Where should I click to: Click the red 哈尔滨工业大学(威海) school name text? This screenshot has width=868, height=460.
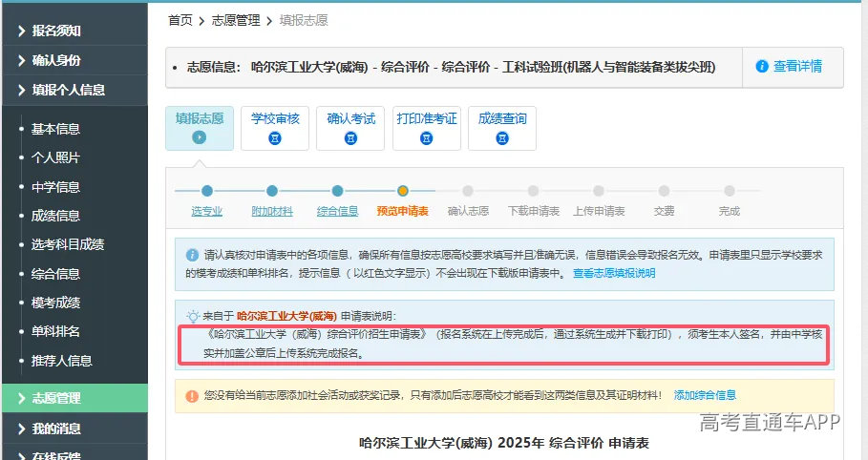[286, 316]
